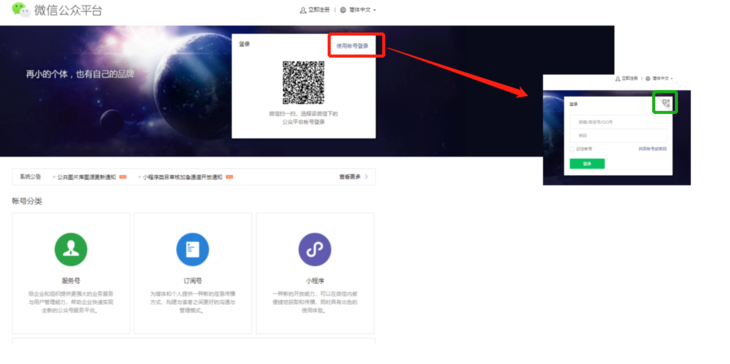Open the 简体中文 language dropdown in main header
The height and width of the screenshot is (364, 730).
(362, 10)
